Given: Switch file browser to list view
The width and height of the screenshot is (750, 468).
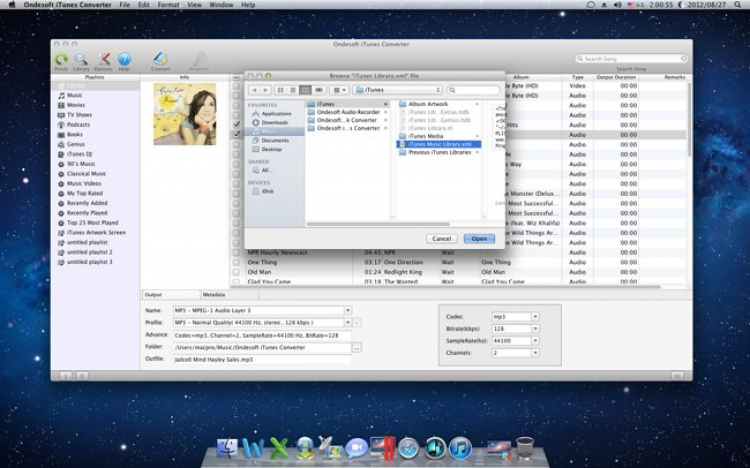Looking at the screenshot, I should [x=293, y=90].
